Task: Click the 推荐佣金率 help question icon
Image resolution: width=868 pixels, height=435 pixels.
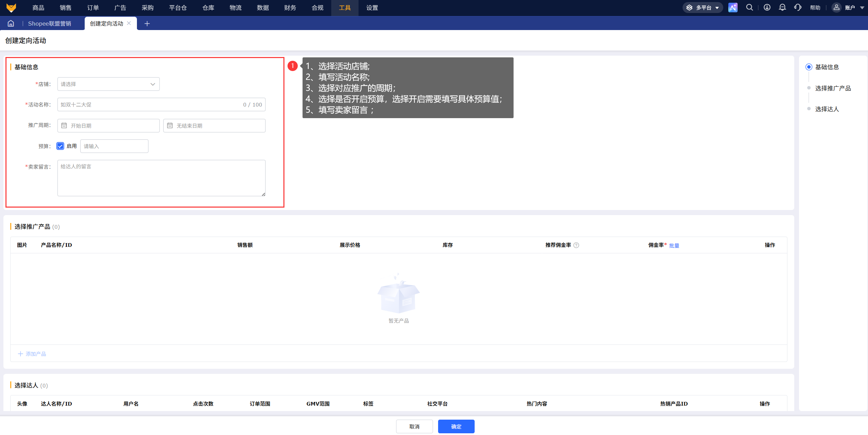Action: pos(576,245)
